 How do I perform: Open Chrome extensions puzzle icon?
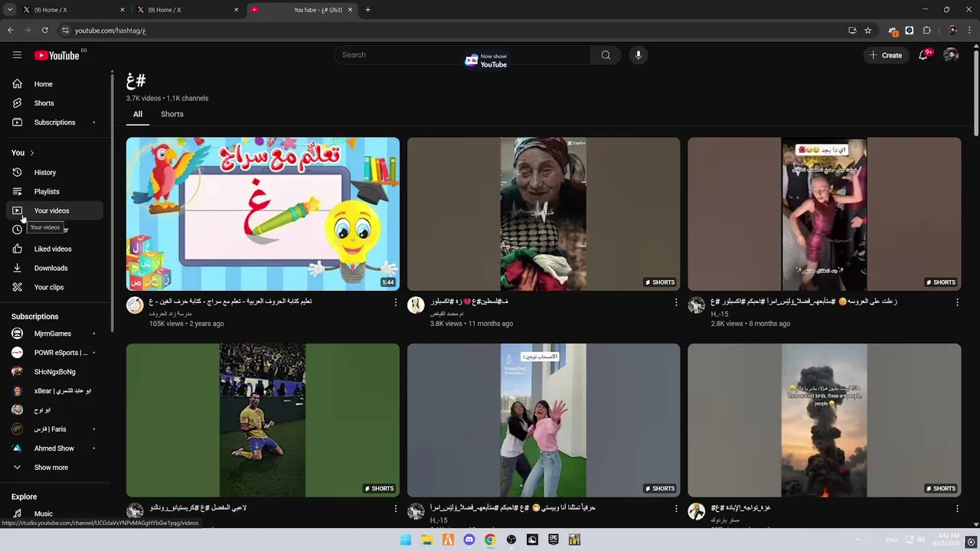pyautogui.click(x=926, y=31)
